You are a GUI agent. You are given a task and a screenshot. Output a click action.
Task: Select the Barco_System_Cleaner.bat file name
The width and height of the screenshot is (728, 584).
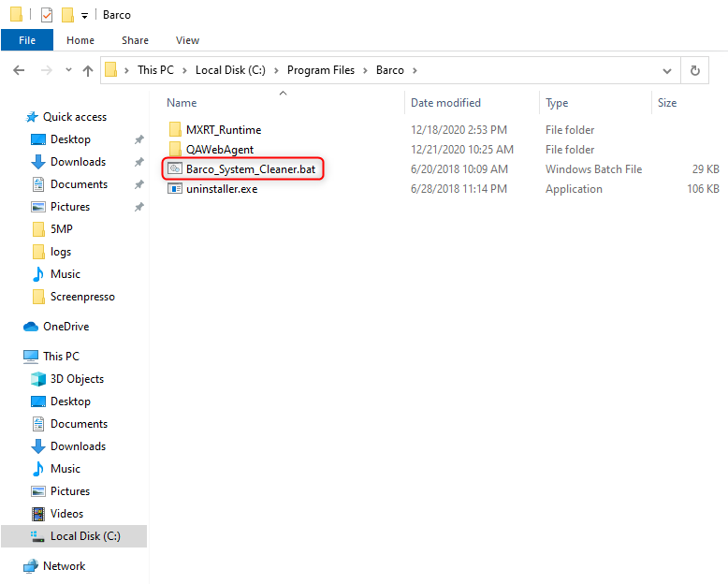click(x=251, y=169)
